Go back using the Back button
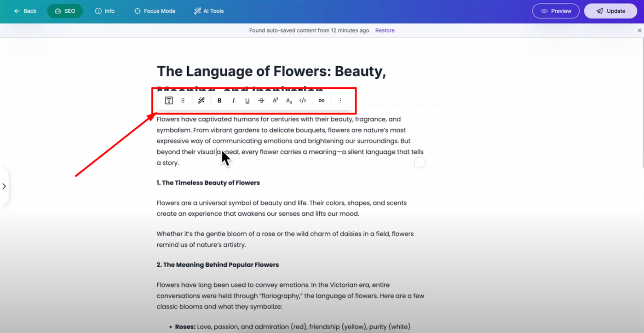644x333 pixels. click(x=25, y=11)
